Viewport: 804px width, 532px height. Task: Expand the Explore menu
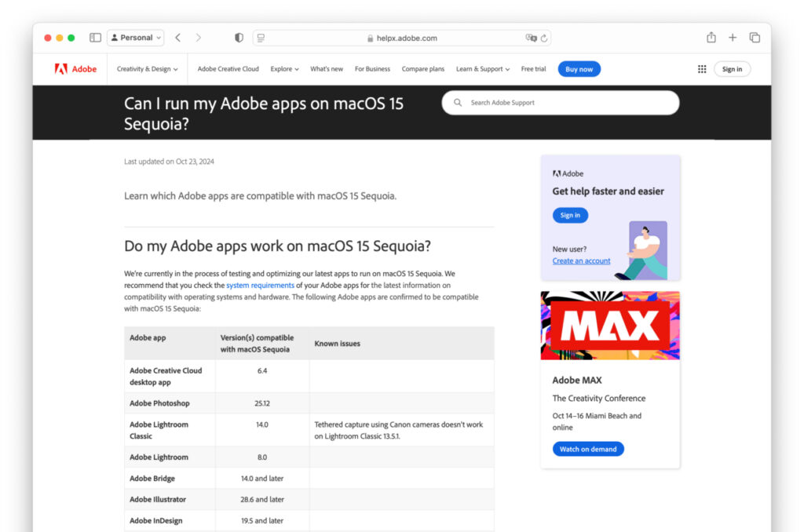point(284,68)
